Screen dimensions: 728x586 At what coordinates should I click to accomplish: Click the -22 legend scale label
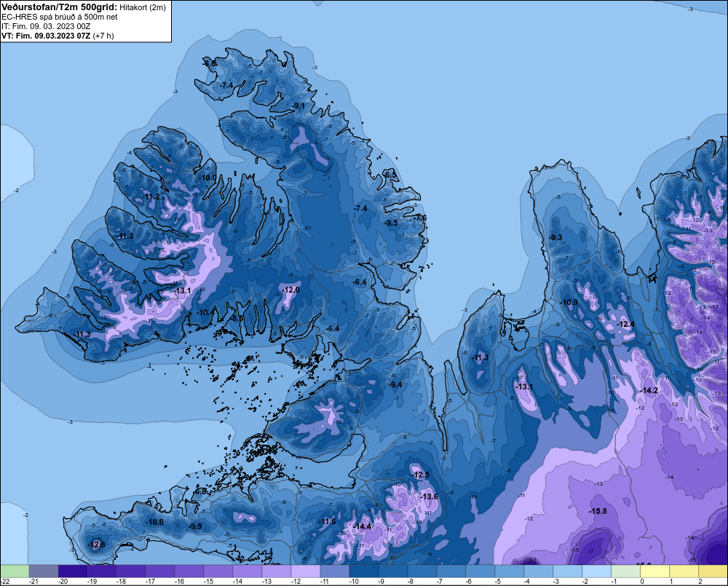(x=6, y=581)
